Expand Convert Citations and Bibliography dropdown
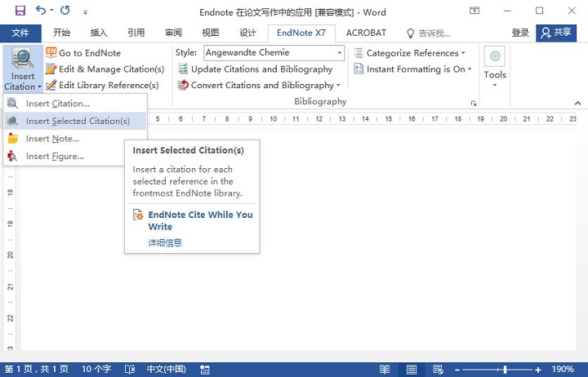Viewport: 588px width, 377px height. click(x=338, y=86)
